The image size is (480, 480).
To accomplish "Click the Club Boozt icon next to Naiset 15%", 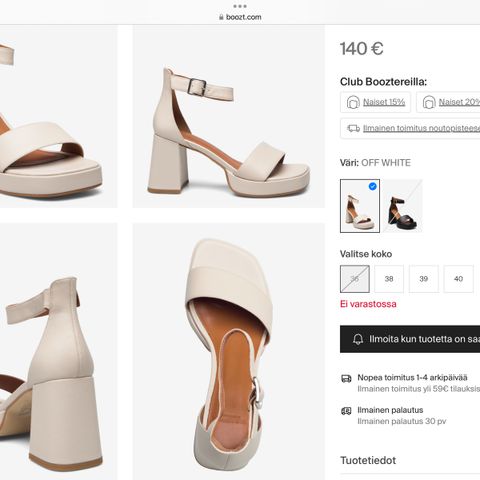I will (x=353, y=102).
